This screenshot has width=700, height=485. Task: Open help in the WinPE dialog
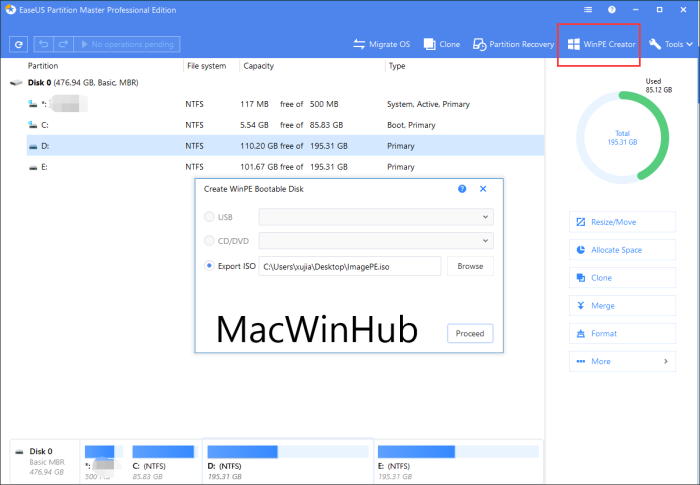462,189
